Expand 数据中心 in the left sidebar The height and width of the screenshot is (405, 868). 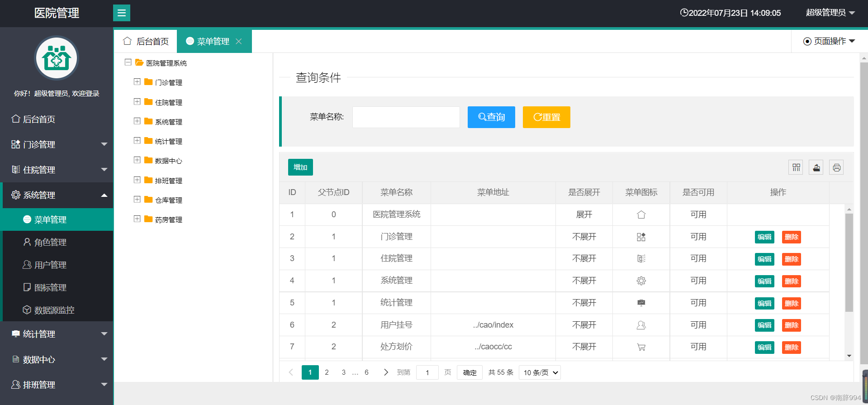(x=57, y=359)
